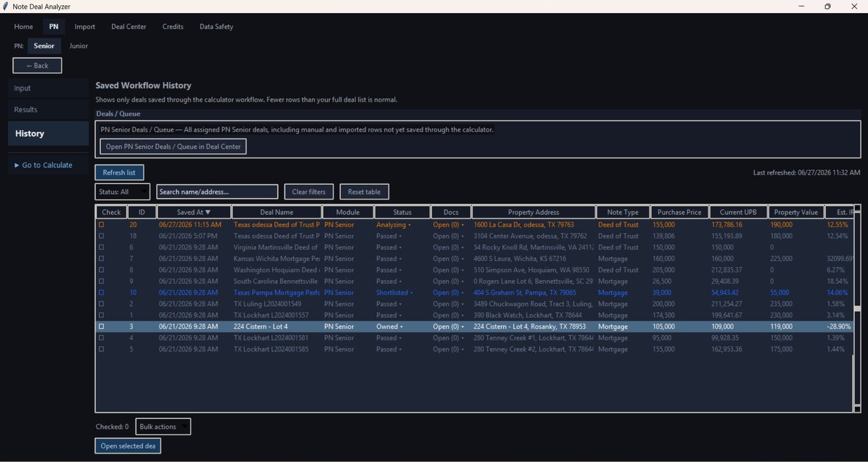Click the table's vertical scrollbar

tap(857, 308)
